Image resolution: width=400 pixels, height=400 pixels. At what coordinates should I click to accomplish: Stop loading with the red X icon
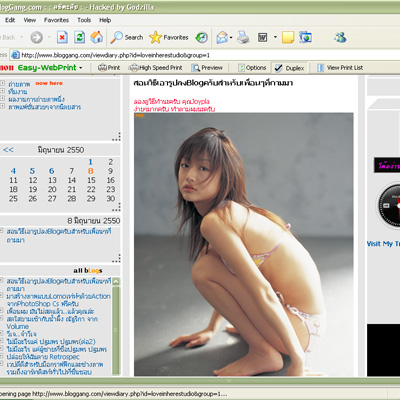(62, 37)
